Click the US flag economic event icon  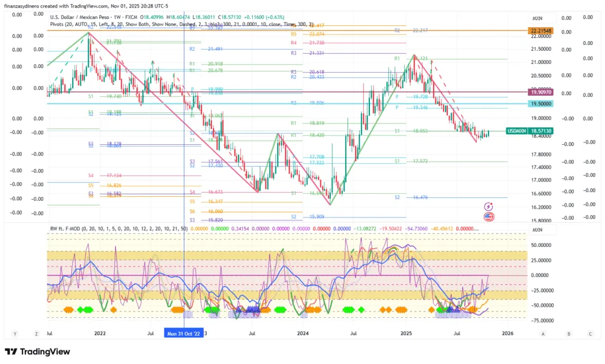(489, 217)
